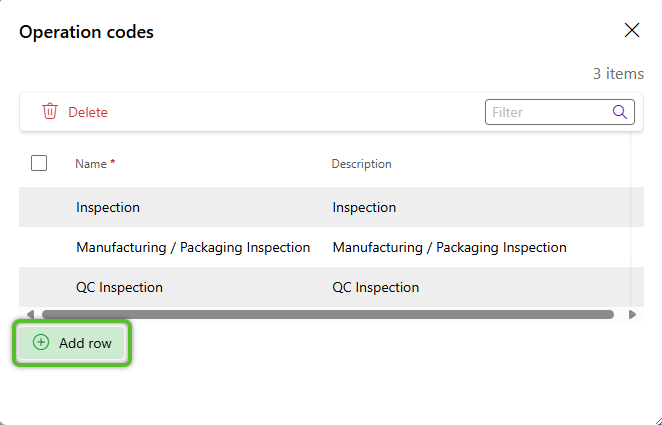Click the resize grip at dialog corner
Screen dimensions: 662x425
(657, 420)
